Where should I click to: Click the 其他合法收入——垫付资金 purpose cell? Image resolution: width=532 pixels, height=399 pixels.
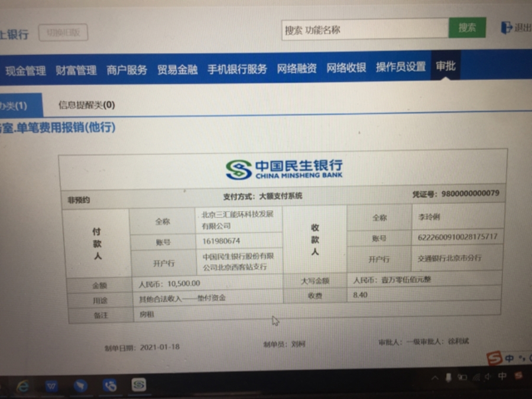coord(182,299)
